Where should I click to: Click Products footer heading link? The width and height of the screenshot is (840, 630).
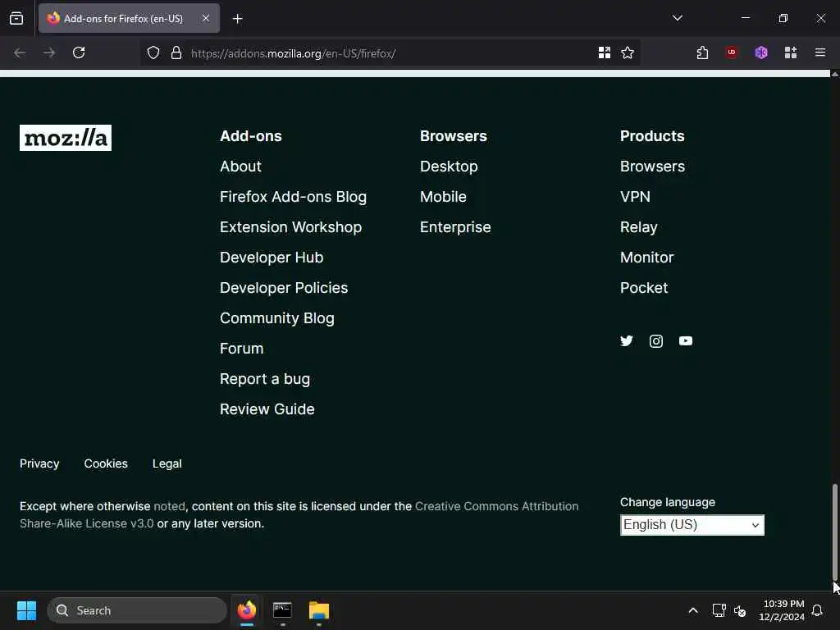point(652,136)
